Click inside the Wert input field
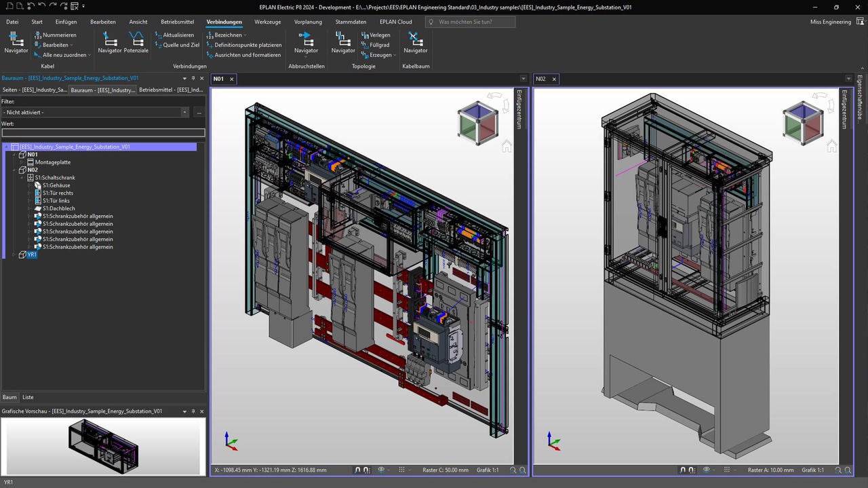The image size is (868, 488). [x=102, y=132]
